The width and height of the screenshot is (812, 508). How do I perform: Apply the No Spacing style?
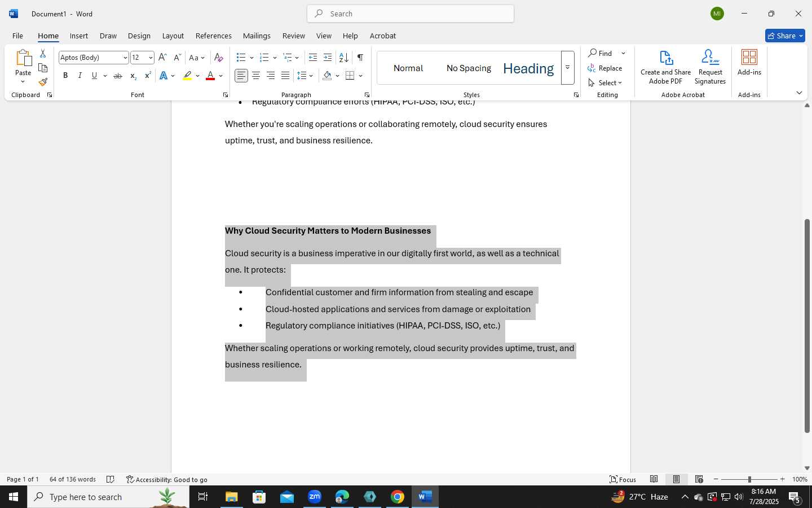click(469, 68)
